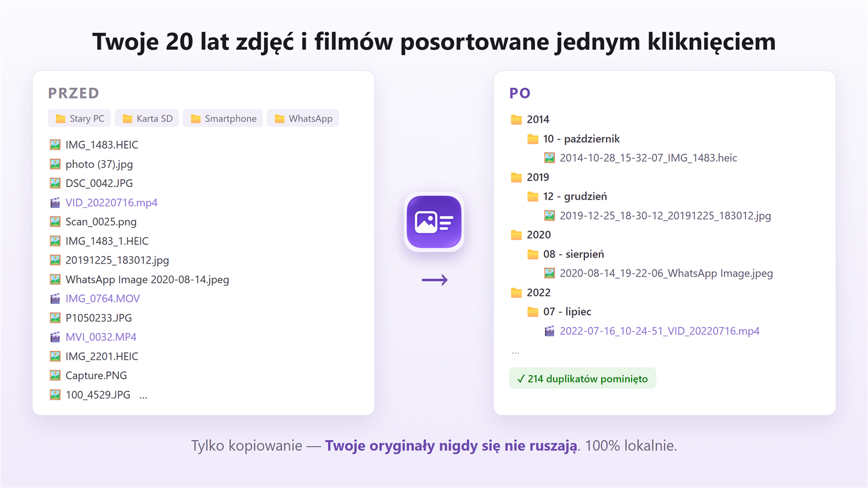This screenshot has width=868, height=488.
Task: Select the file name Capture.PNG
Action: (96, 375)
